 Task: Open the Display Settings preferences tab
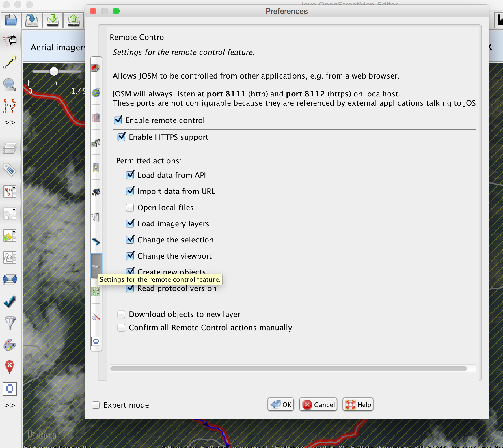click(96, 68)
